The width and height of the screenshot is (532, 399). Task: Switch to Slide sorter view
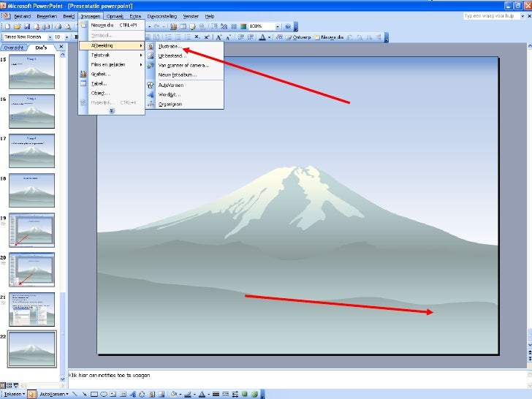pyautogui.click(x=9, y=385)
